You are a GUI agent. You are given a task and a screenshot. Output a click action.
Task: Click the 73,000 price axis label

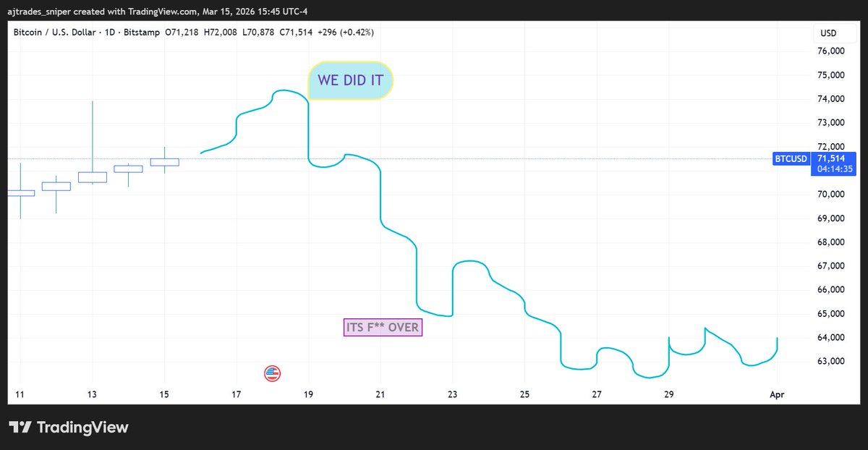(x=830, y=123)
